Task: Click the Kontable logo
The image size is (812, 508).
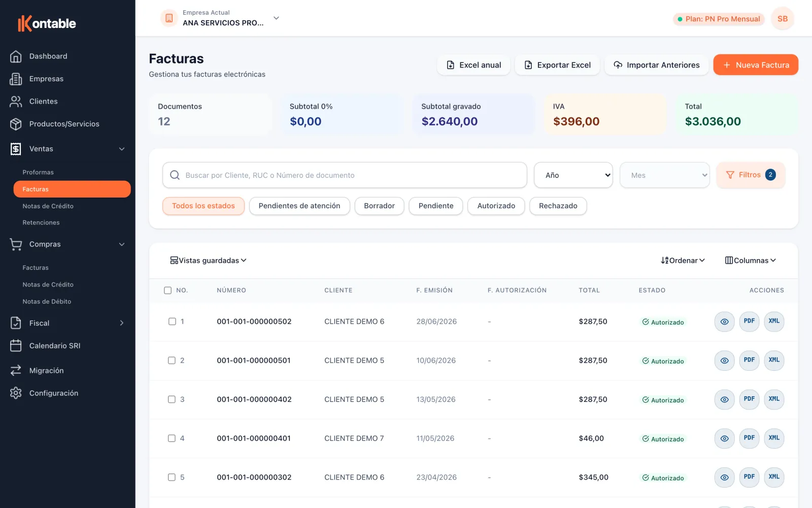Action: click(x=47, y=23)
